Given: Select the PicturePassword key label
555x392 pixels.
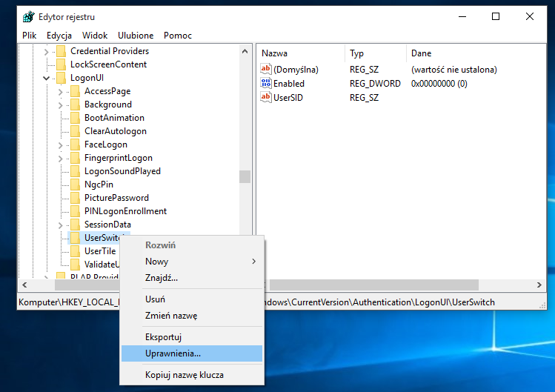Looking at the screenshot, I should (x=116, y=198).
